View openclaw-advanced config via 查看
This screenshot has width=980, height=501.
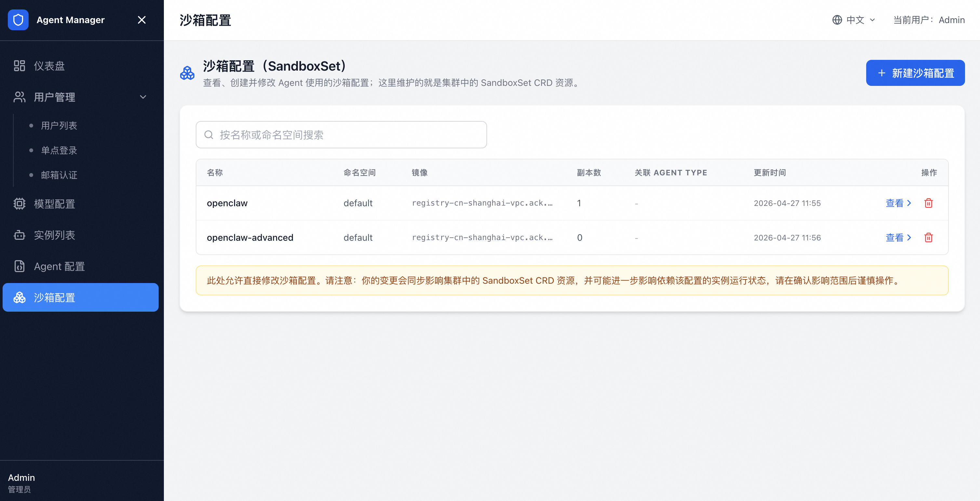click(x=899, y=237)
